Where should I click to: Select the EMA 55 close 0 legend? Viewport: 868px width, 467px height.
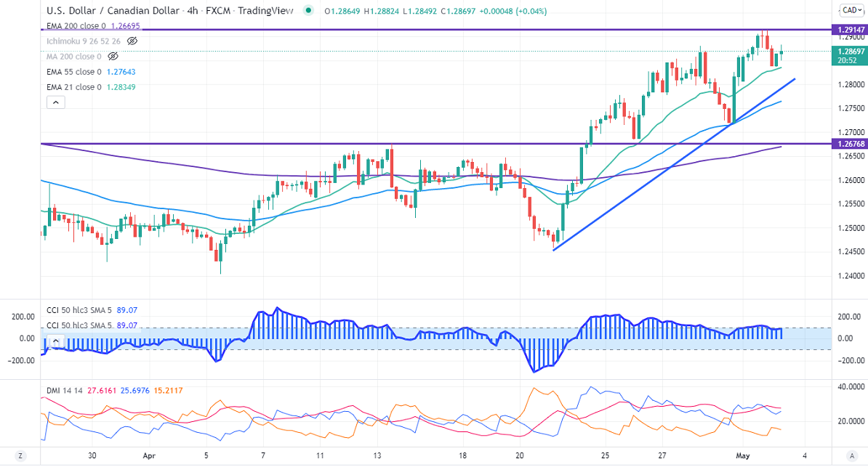tap(74, 72)
